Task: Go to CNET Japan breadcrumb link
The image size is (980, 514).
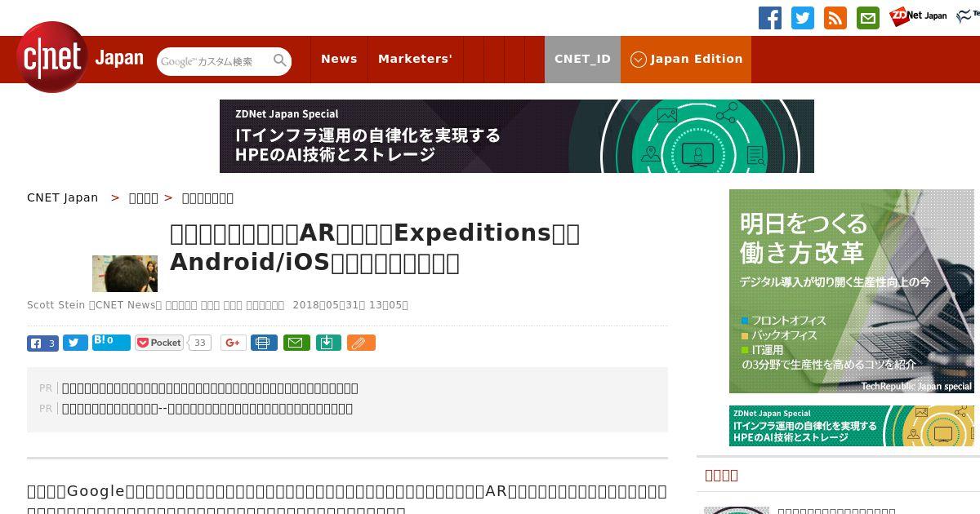Action: [x=63, y=197]
